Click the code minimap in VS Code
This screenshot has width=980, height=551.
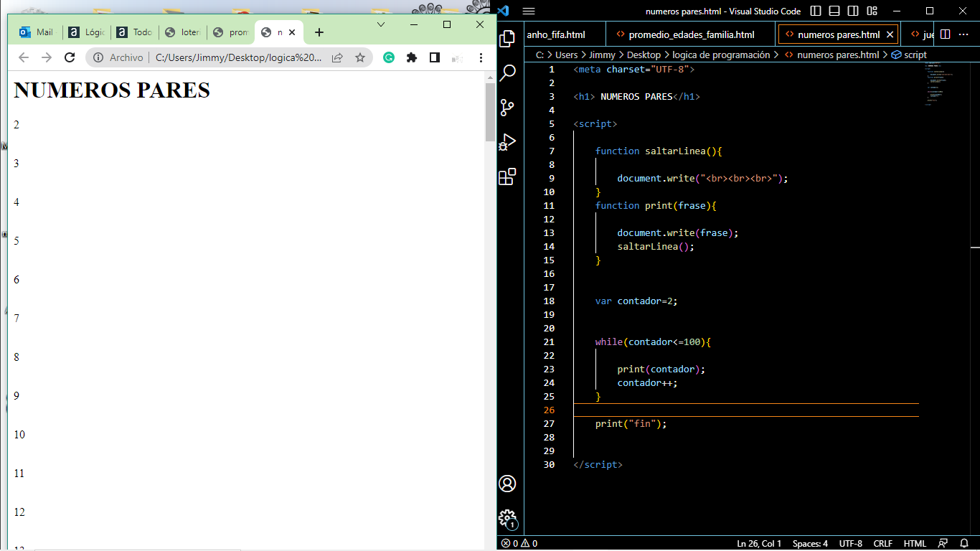pos(944,83)
